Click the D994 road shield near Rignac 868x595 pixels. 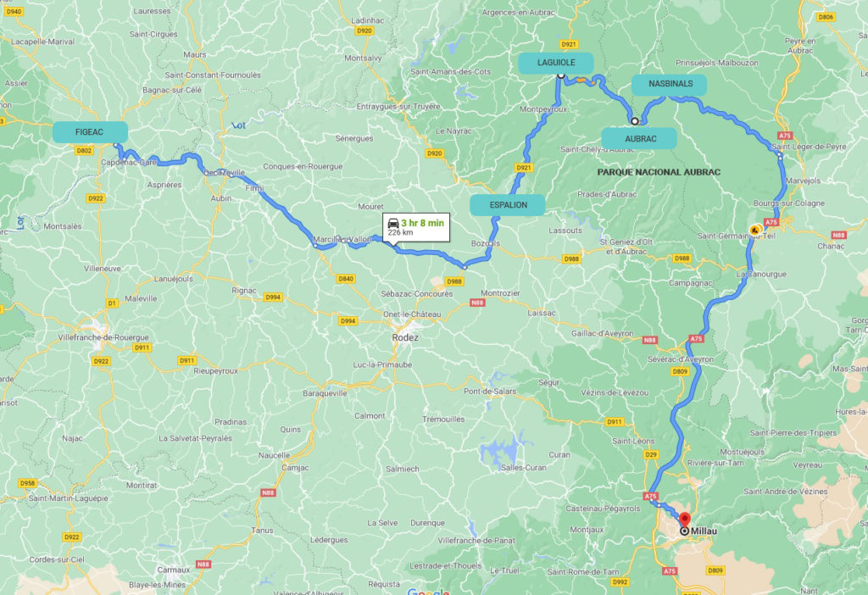coord(273,297)
